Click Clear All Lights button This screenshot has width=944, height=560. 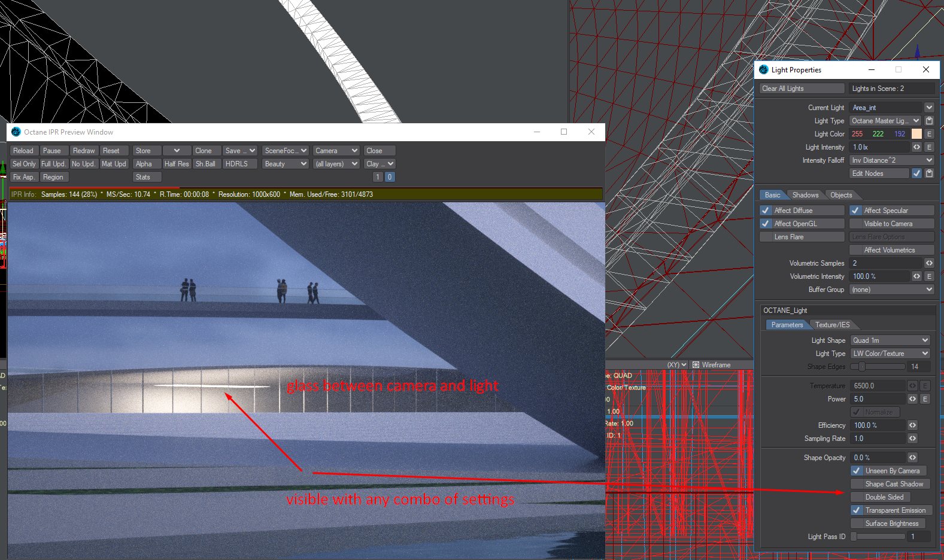802,89
